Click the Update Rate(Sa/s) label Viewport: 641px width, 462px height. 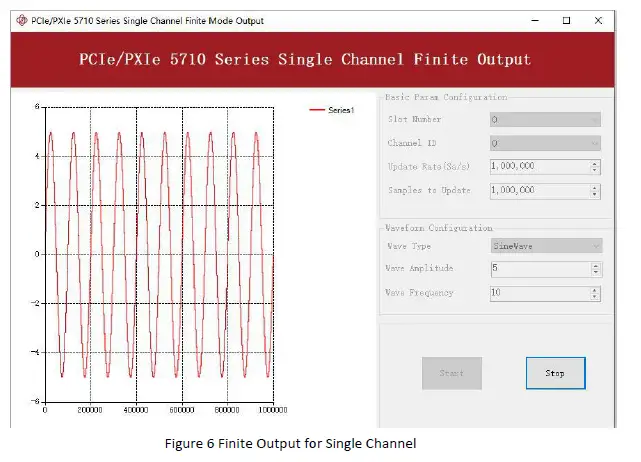click(x=429, y=167)
